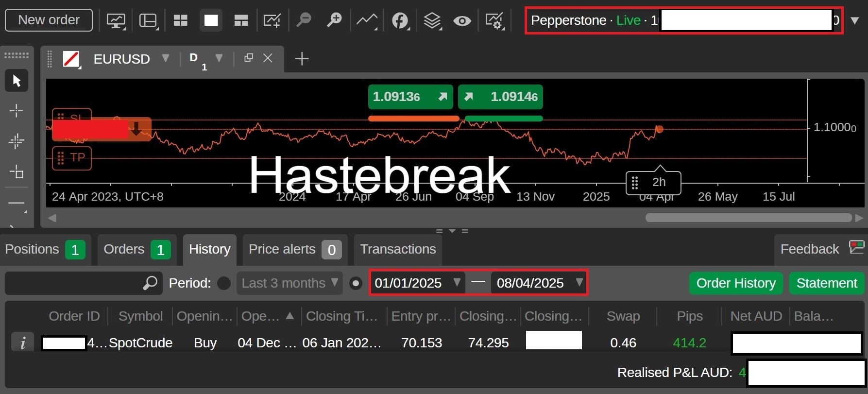868x394 pixels.
Task: Grab the sidebar toolbar drag handle
Action: [x=17, y=55]
